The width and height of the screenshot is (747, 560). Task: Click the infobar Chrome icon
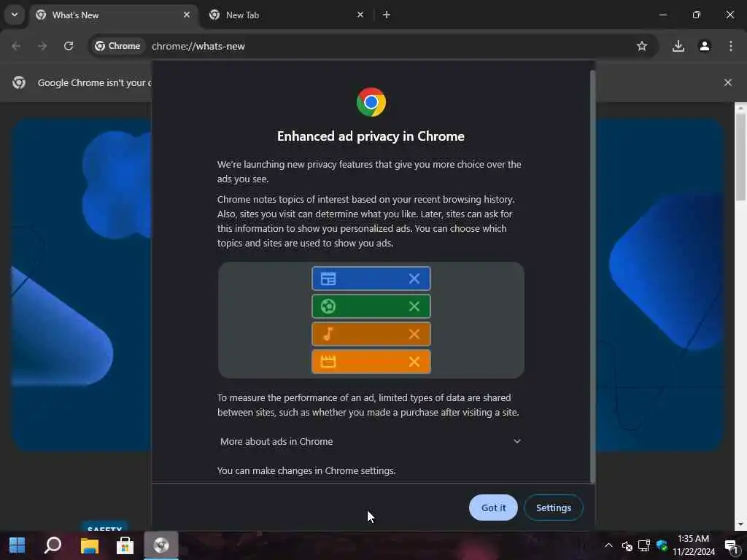[x=19, y=82]
